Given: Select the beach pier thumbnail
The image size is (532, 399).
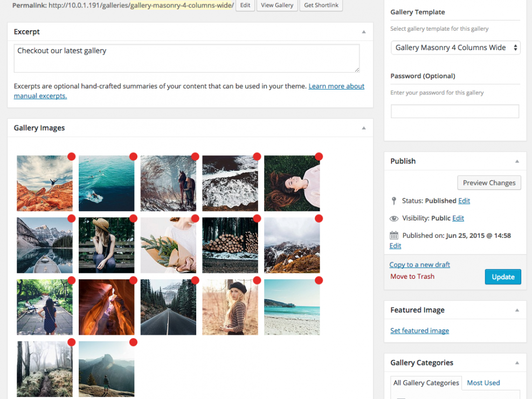Looking at the screenshot, I should pyautogui.click(x=292, y=307).
